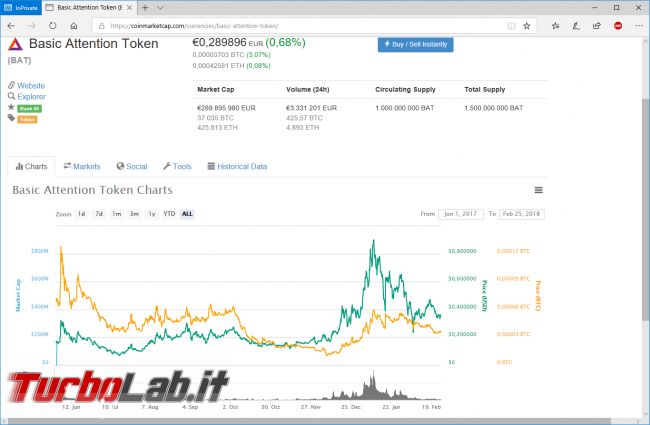Open Edge settings and more menu

pyautogui.click(x=639, y=26)
